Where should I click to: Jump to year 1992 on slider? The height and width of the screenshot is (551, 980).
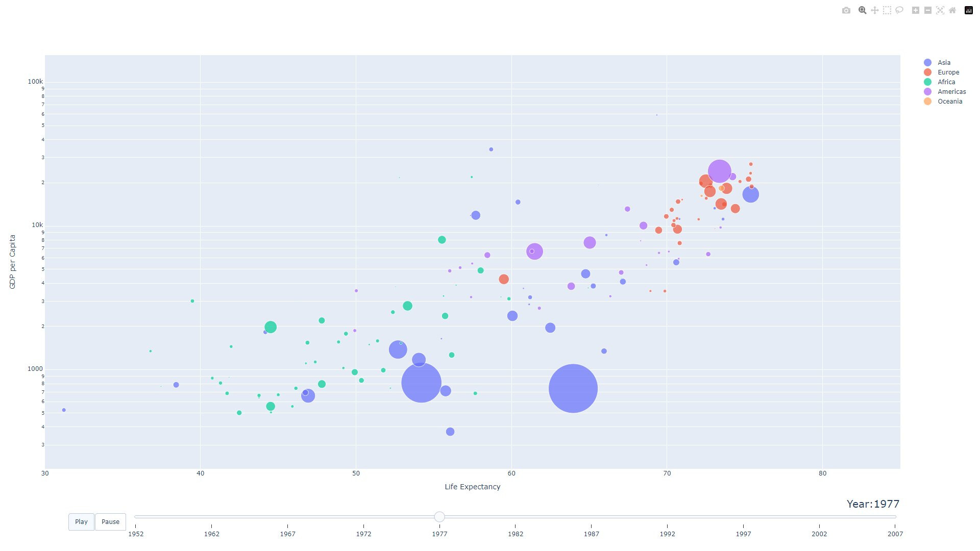tap(667, 517)
